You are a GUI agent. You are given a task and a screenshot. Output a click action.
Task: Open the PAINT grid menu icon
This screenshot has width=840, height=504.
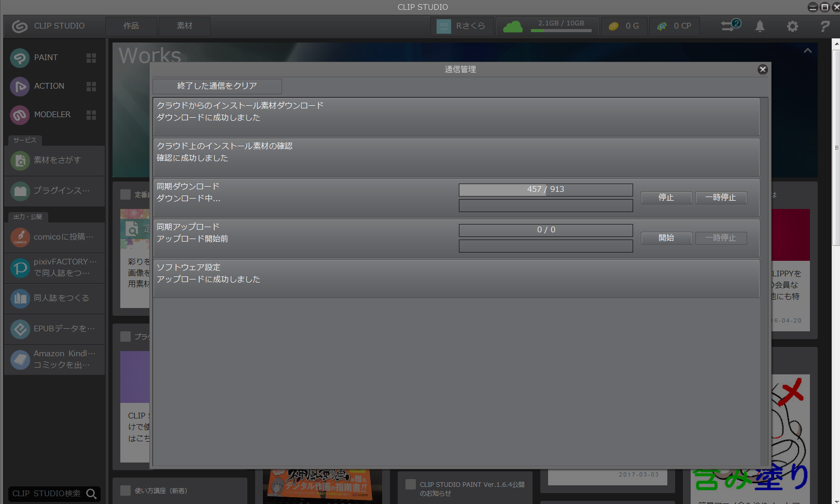(91, 58)
